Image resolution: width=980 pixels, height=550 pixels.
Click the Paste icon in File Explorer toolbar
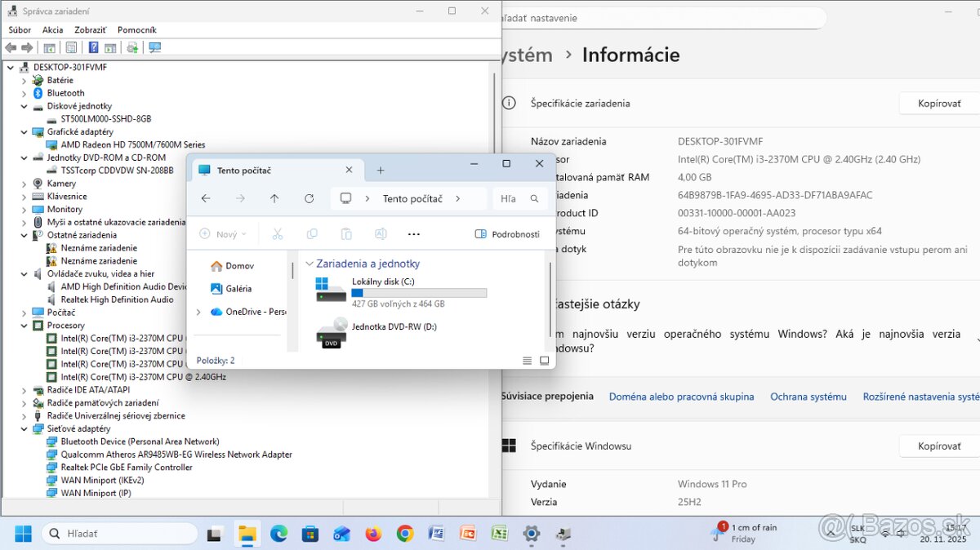345,233
